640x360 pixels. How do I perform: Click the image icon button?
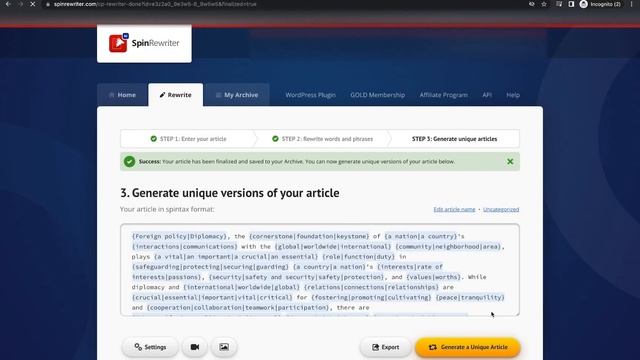click(224, 347)
